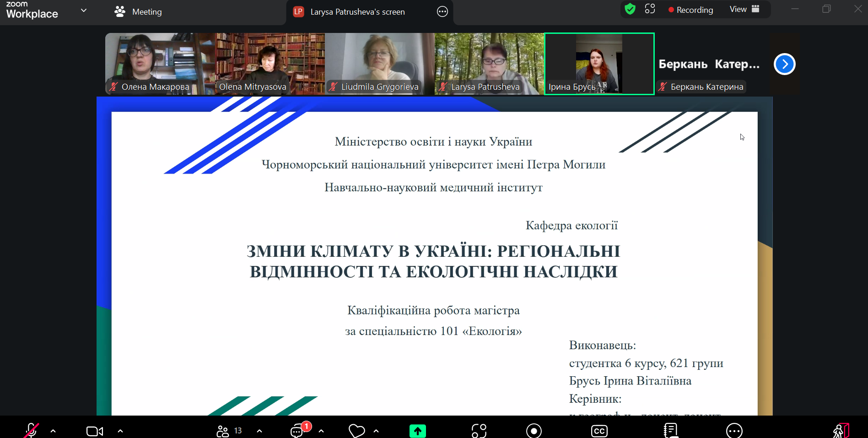Select Ірина Брусь video thumbnail
This screenshot has width=868, height=438.
click(599, 64)
